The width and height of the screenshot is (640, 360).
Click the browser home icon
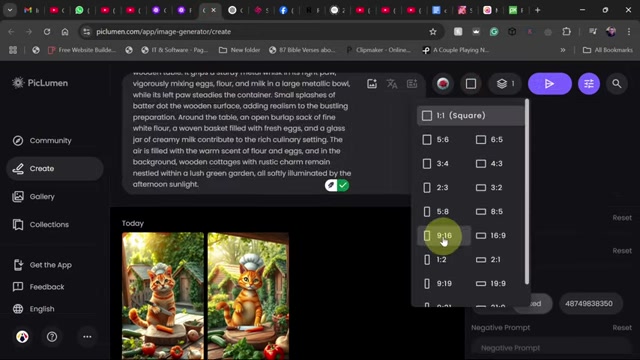coord(65,31)
